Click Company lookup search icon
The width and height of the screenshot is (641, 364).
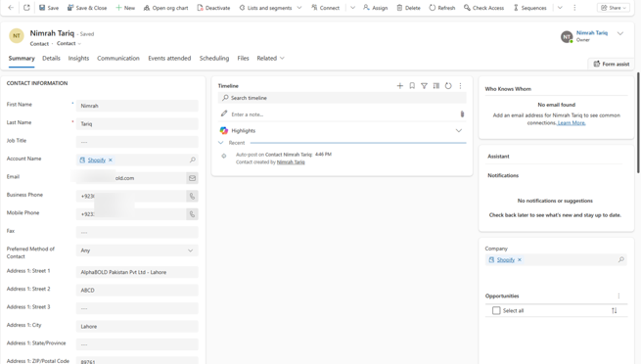coord(621,259)
